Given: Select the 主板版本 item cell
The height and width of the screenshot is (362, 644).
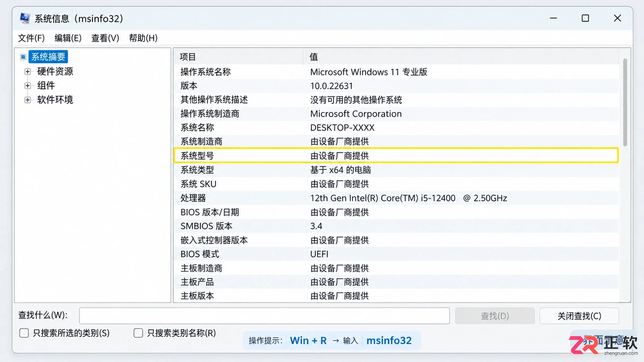Looking at the screenshot, I should coord(197,296).
